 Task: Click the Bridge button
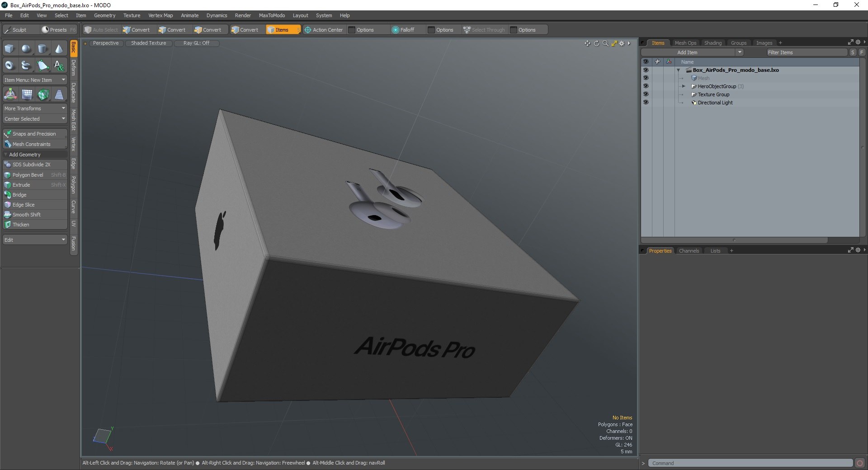[35, 195]
